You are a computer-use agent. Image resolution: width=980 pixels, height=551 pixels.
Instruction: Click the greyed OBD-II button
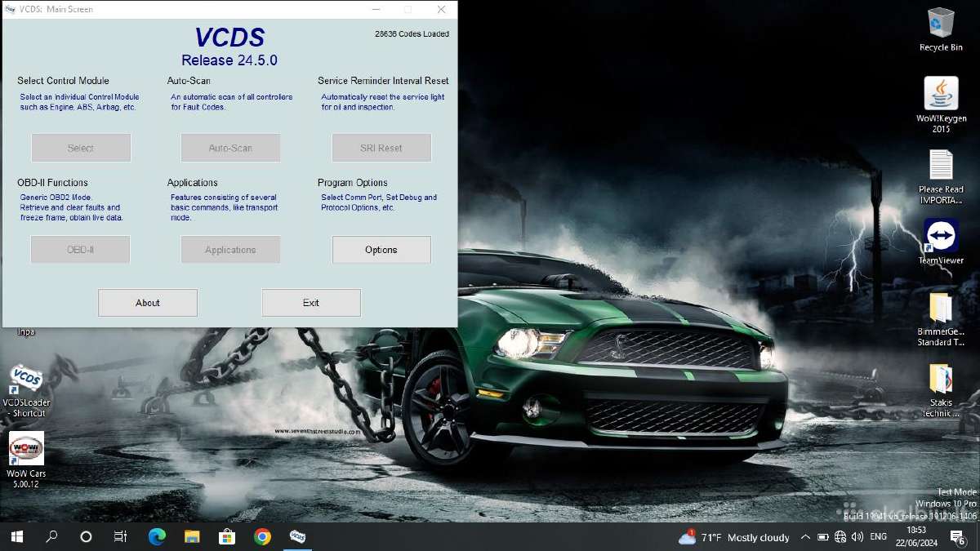(81, 250)
